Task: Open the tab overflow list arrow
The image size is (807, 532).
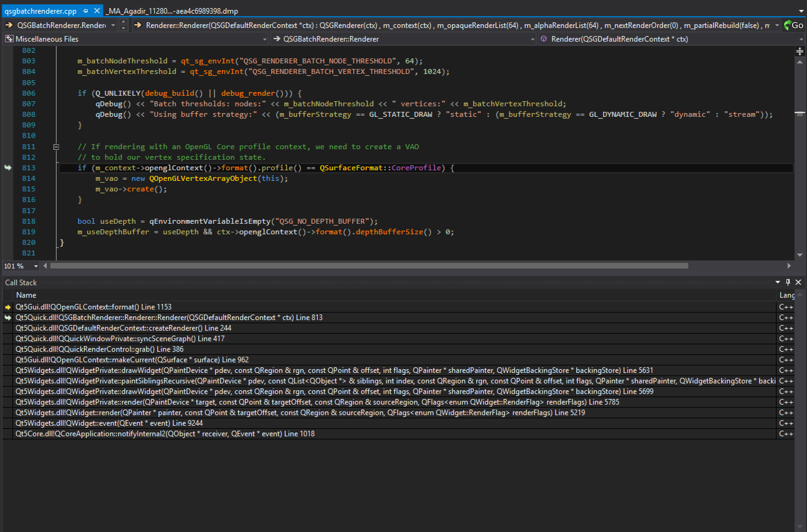Action: pos(801,11)
